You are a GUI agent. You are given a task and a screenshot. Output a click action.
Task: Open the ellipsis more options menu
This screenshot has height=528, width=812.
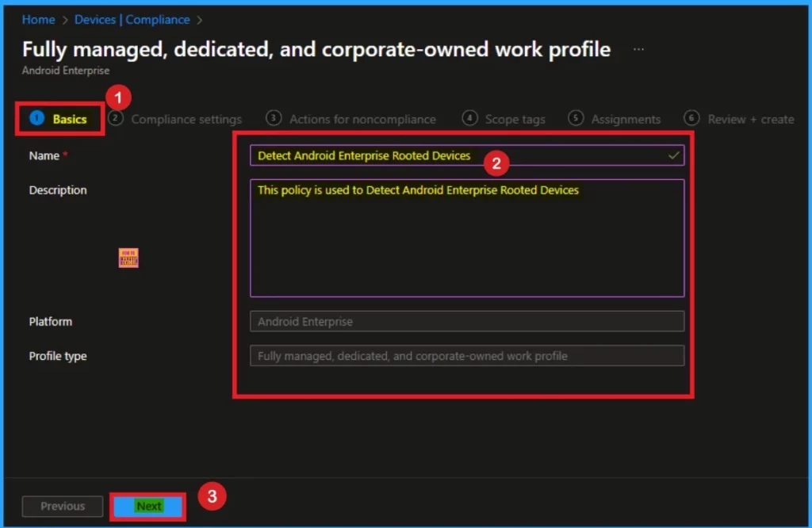click(638, 49)
